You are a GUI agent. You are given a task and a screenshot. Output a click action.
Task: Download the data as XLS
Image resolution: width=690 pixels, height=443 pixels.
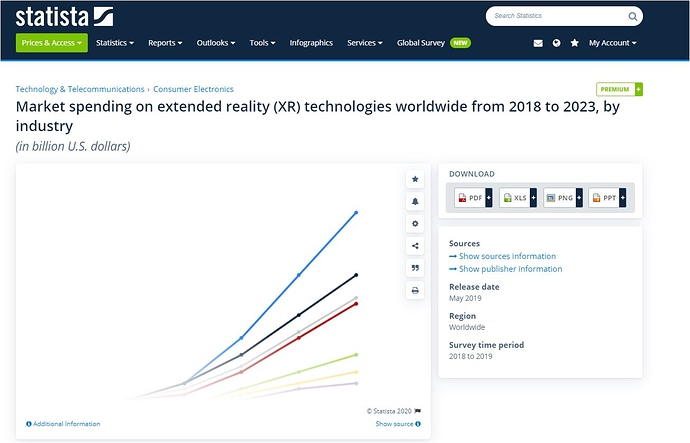518,198
